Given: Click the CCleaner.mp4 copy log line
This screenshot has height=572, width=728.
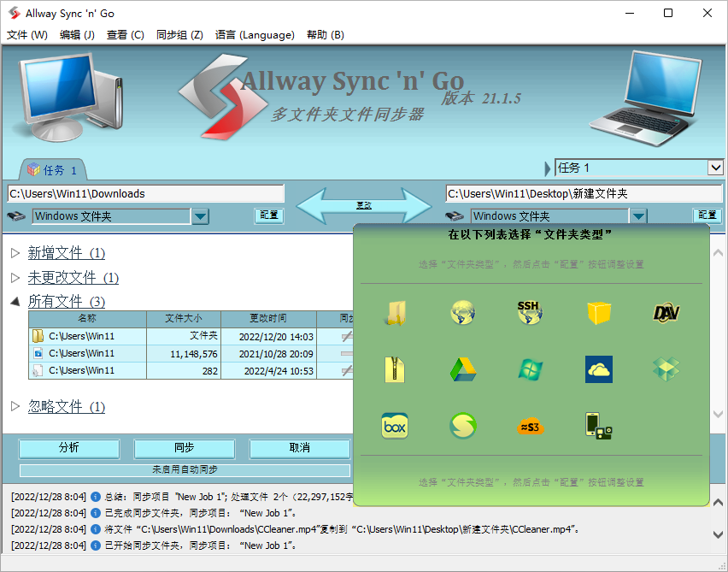Looking at the screenshot, I should (296, 529).
